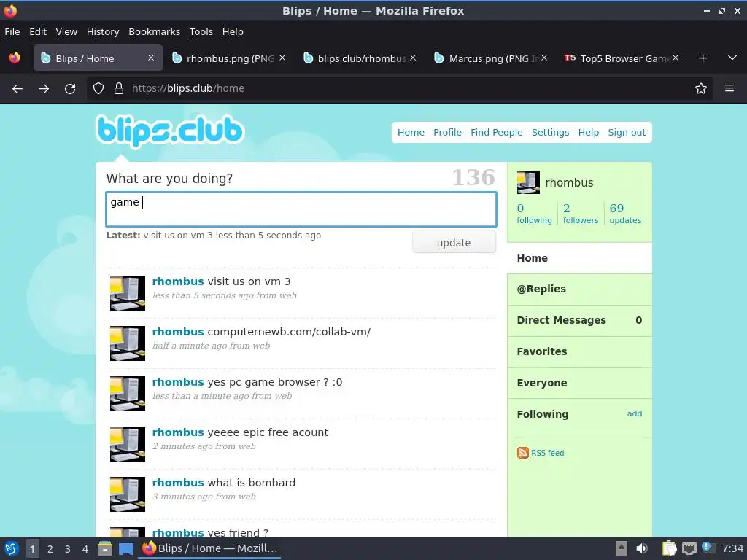Open the Firefox hamburger application menu
The image size is (747, 560).
tap(729, 88)
